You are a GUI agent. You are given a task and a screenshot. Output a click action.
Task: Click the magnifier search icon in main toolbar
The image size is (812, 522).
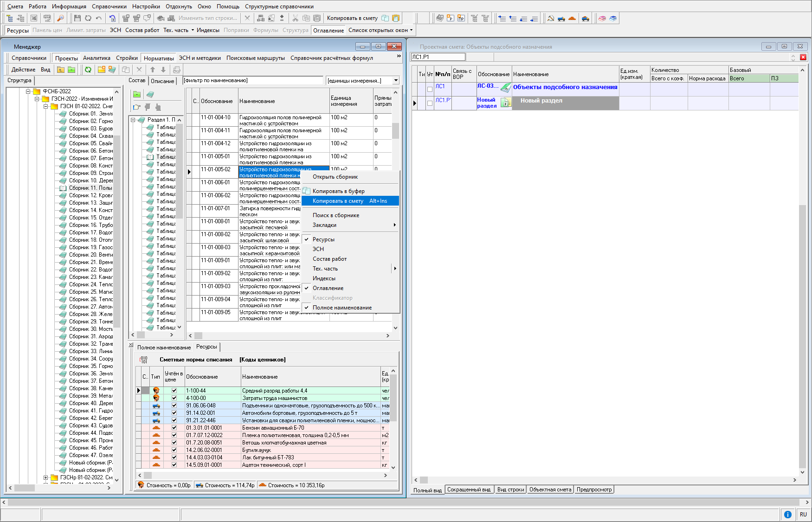60,18
